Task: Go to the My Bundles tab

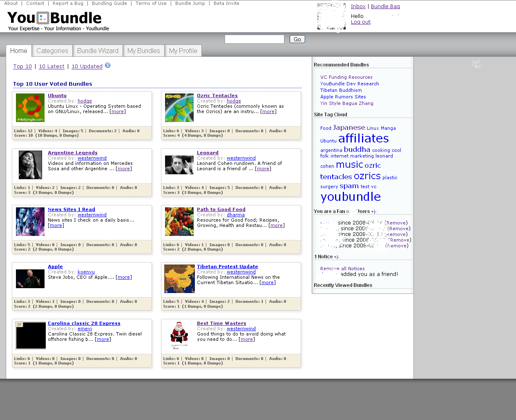Action: [x=143, y=51]
